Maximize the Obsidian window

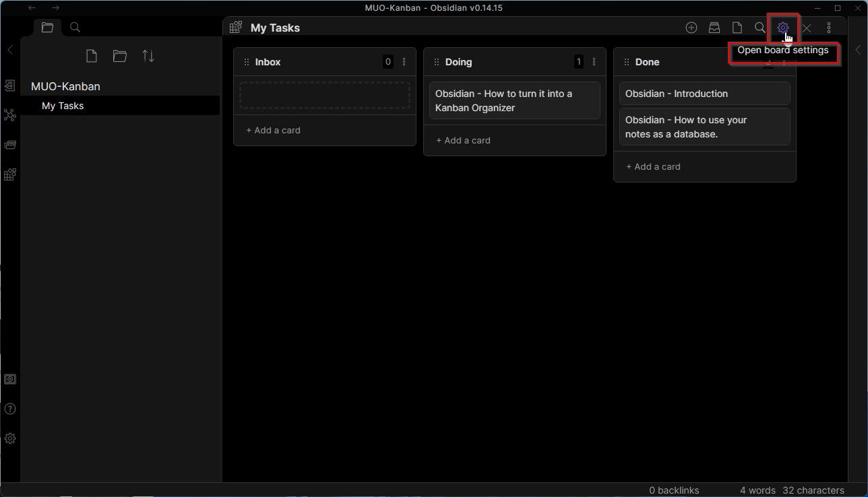click(838, 8)
